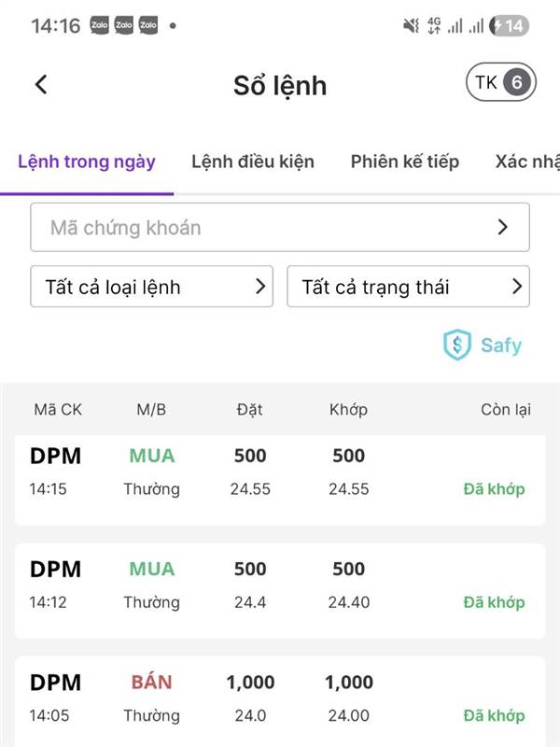Viewport: 560px width, 747px height.
Task: Tap the Mã chứng khoán search field
Action: click(261, 227)
